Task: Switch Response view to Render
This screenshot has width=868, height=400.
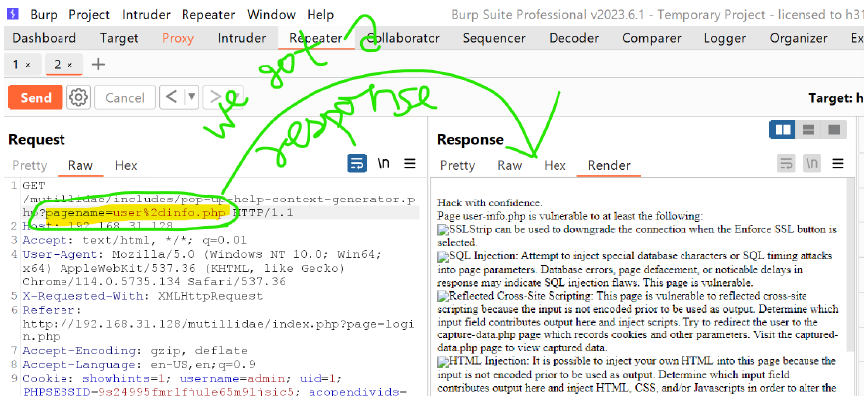Action: tap(609, 165)
